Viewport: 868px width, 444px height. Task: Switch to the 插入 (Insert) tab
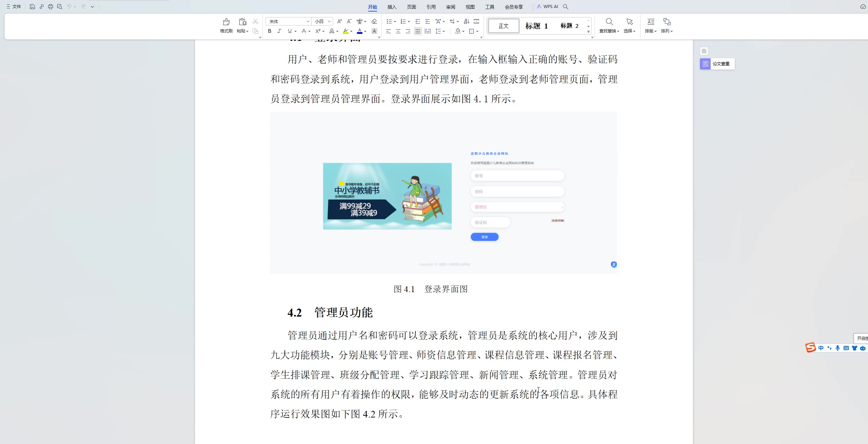392,7
